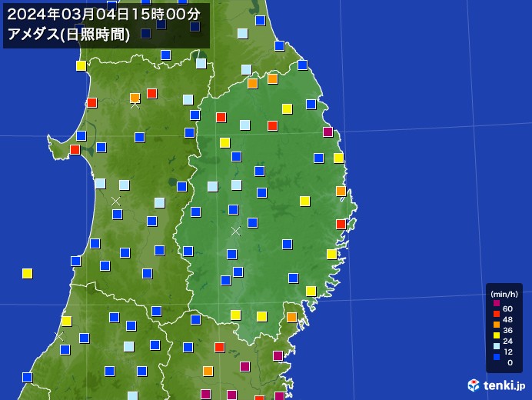532x400 pixels.
Task: Select the dark blue 0 legend swatch
Action: [497, 357]
